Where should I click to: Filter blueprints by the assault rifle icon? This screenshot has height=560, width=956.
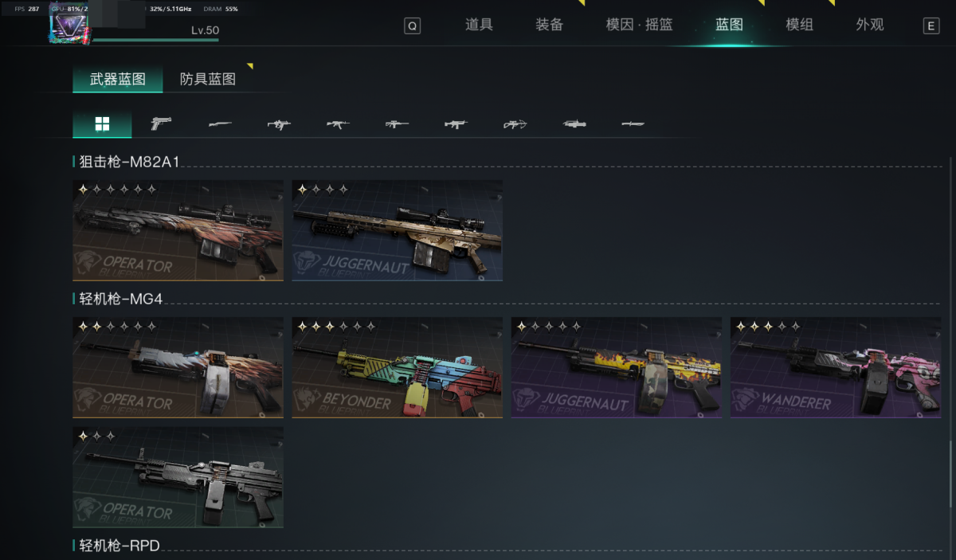click(338, 123)
